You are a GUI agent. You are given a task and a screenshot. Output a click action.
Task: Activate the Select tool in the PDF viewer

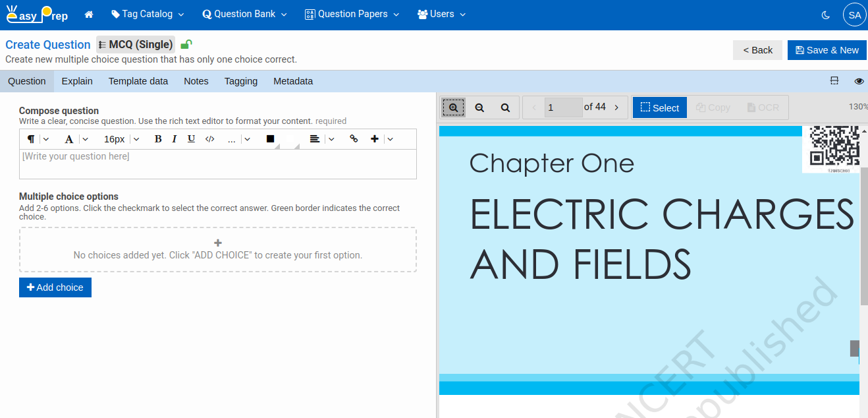659,107
